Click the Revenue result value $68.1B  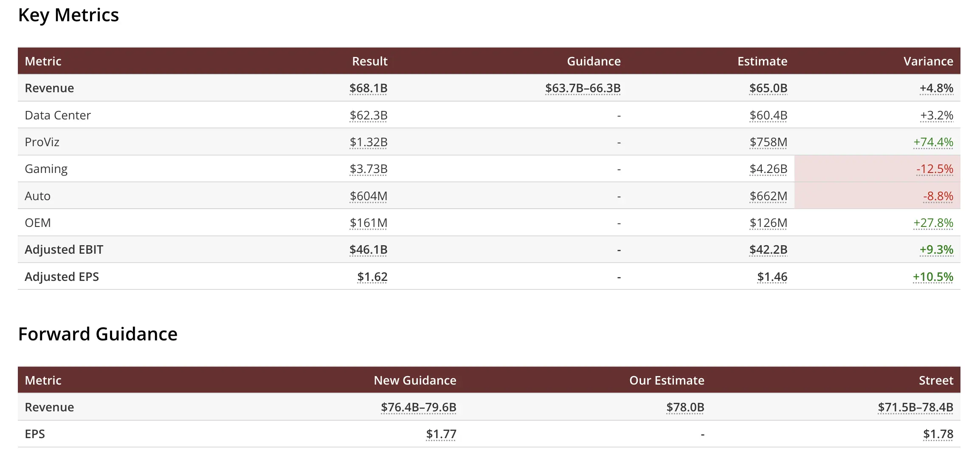(368, 88)
